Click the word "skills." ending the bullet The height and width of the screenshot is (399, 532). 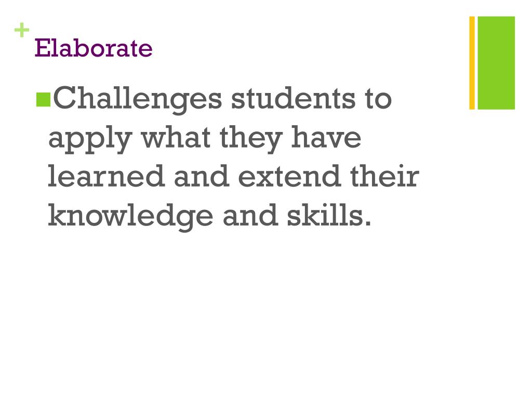pos(329,215)
